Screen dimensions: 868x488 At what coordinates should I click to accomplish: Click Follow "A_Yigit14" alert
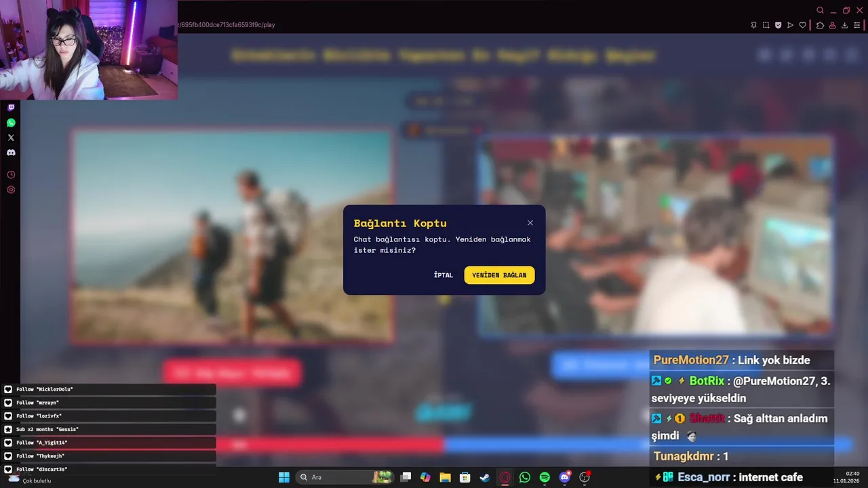(x=108, y=443)
